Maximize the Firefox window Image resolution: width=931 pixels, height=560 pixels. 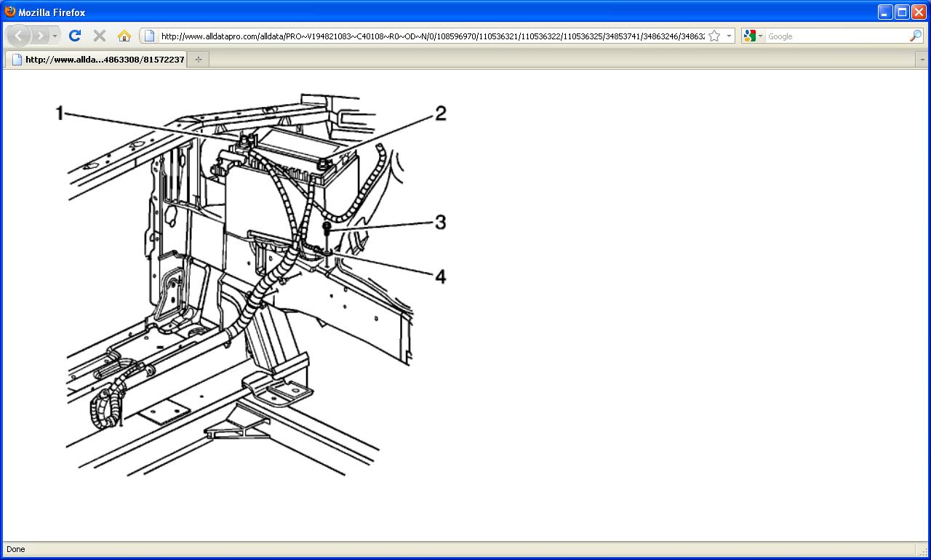coord(902,12)
